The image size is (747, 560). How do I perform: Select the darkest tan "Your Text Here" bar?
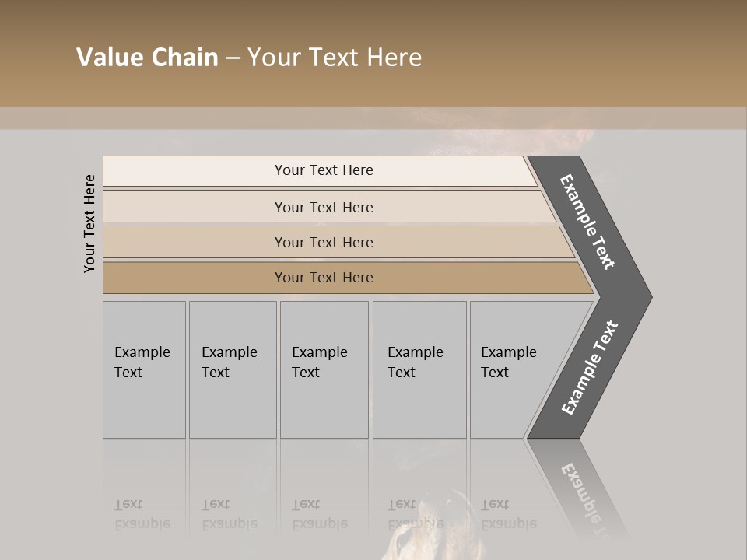click(324, 278)
